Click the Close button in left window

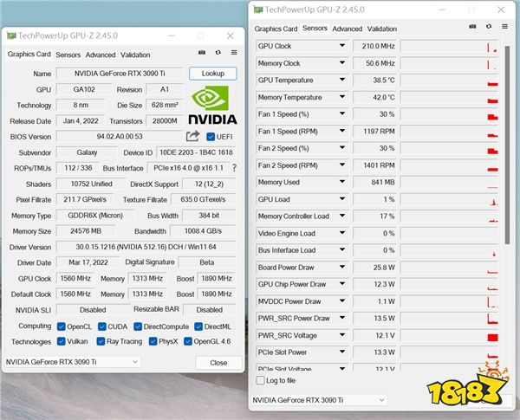pos(218,363)
